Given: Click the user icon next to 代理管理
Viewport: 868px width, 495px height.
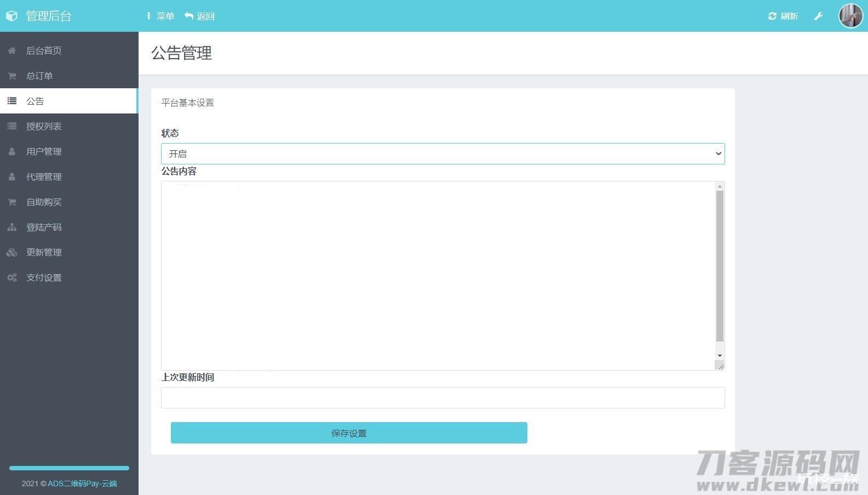Looking at the screenshot, I should [12, 177].
